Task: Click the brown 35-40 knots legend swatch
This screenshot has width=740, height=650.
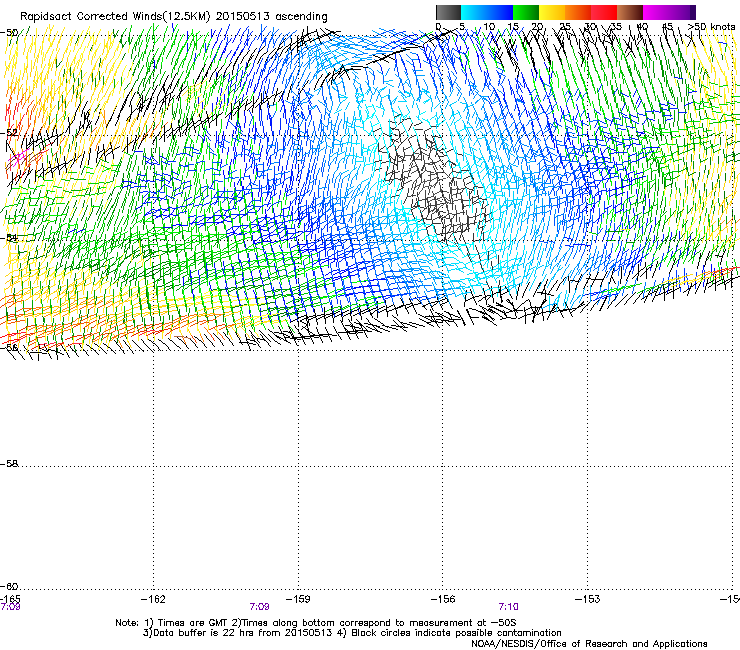Action: tap(630, 13)
